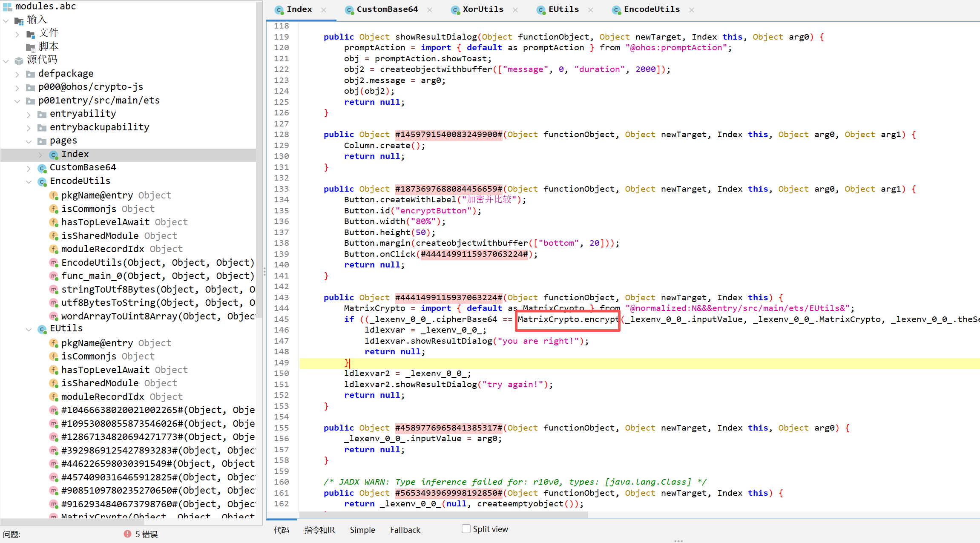Click the pkgName@entry field icon under EncodeUtils
The image size is (980, 543).
(54, 195)
